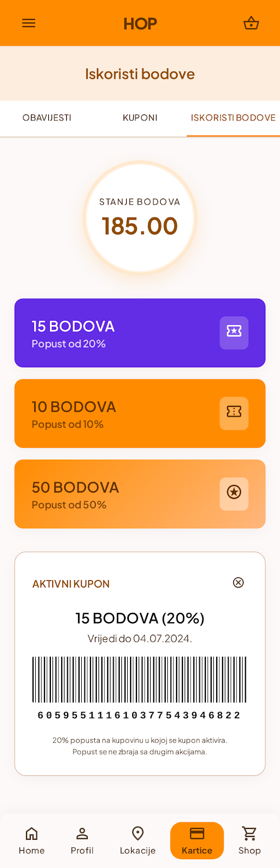Image resolution: width=280 pixels, height=868 pixels.
Task: Select the ISKORISTI BODOVE tab
Action: (233, 118)
